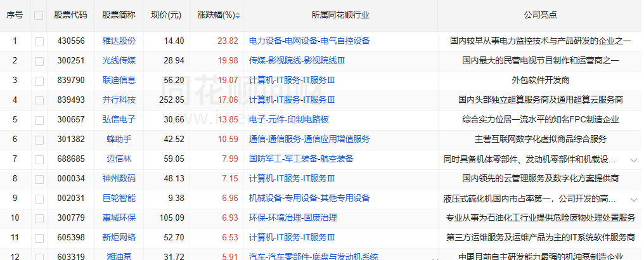Image resolution: width=644 pixels, height=260 pixels.
Task: Tick the checkbox for 蜂助手
Action: (39, 140)
